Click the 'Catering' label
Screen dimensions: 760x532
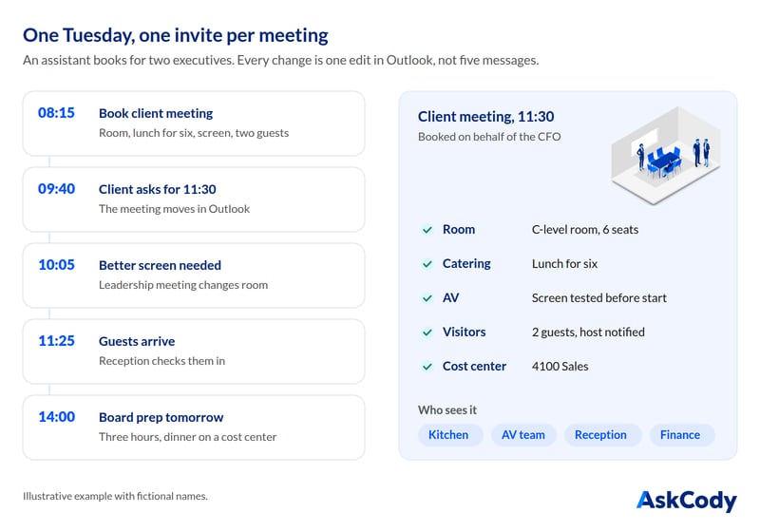tap(466, 264)
